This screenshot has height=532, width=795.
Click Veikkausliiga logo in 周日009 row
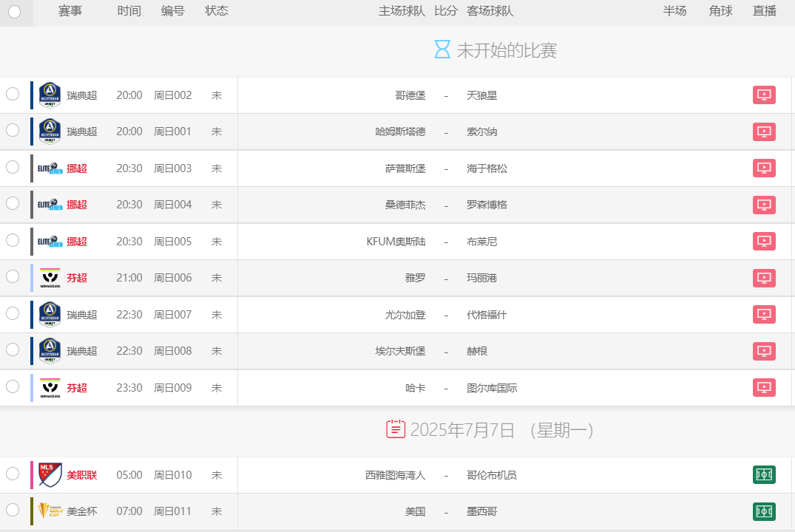point(50,388)
